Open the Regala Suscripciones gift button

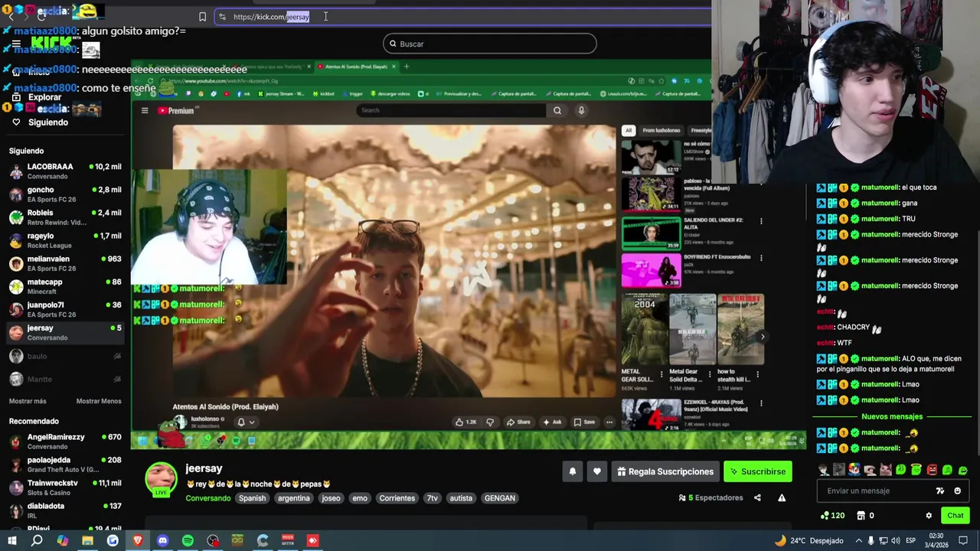pos(665,471)
